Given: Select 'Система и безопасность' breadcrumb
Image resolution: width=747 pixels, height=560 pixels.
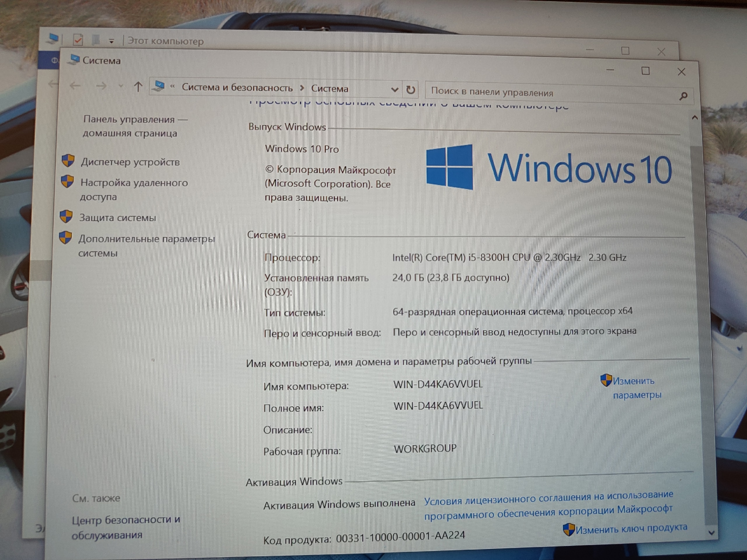Looking at the screenshot, I should (237, 87).
